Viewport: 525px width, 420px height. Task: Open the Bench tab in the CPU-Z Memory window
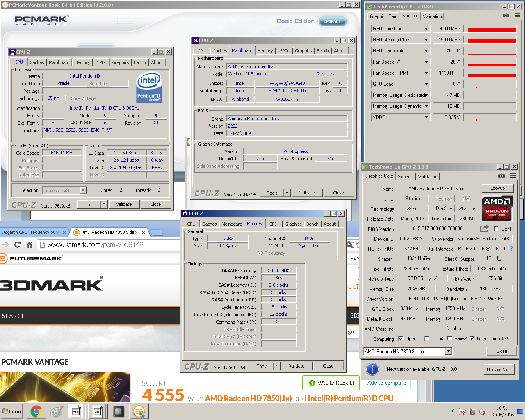[312, 224]
